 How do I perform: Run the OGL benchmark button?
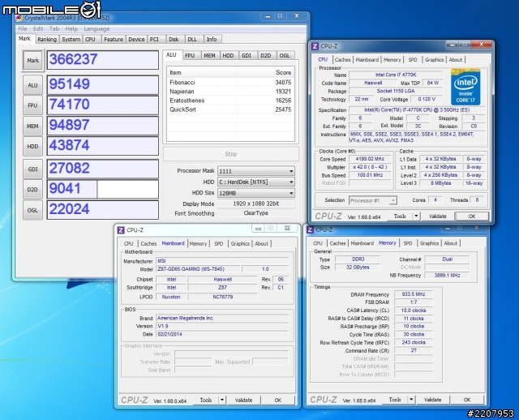coord(32,210)
